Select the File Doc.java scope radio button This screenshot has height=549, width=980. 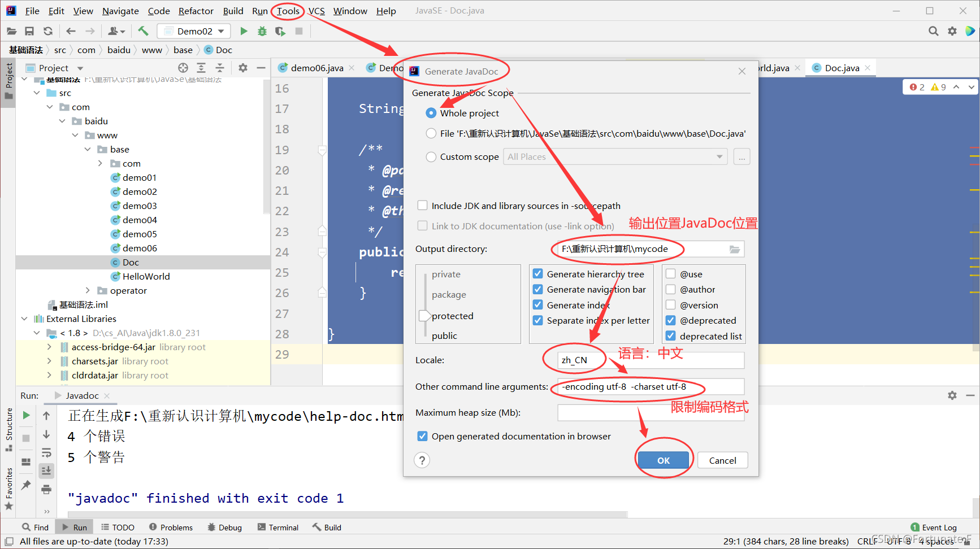tap(431, 133)
